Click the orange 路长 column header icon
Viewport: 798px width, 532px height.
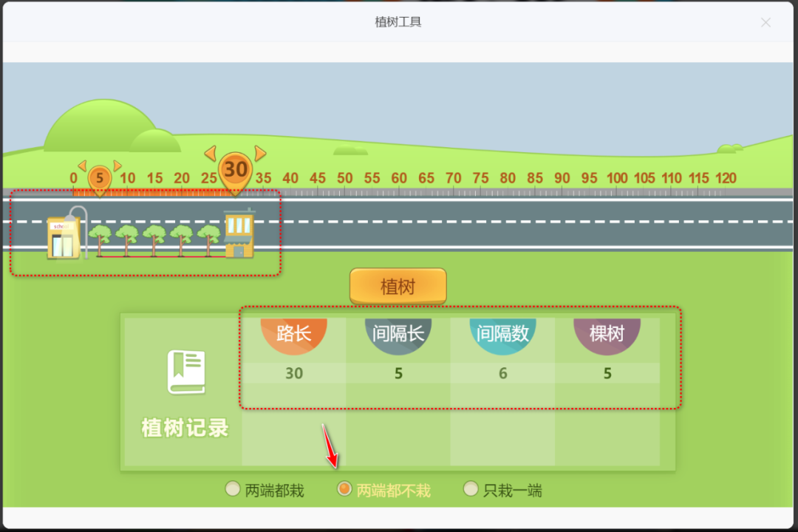coord(293,332)
